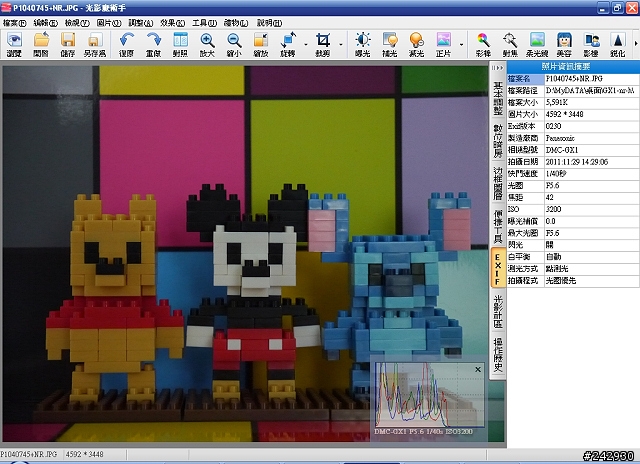
Task: Open the 工具 menu
Action: (204, 23)
